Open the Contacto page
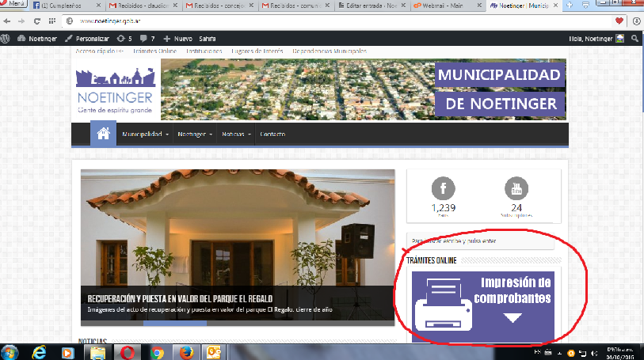The height and width of the screenshot is (360, 644). [272, 134]
